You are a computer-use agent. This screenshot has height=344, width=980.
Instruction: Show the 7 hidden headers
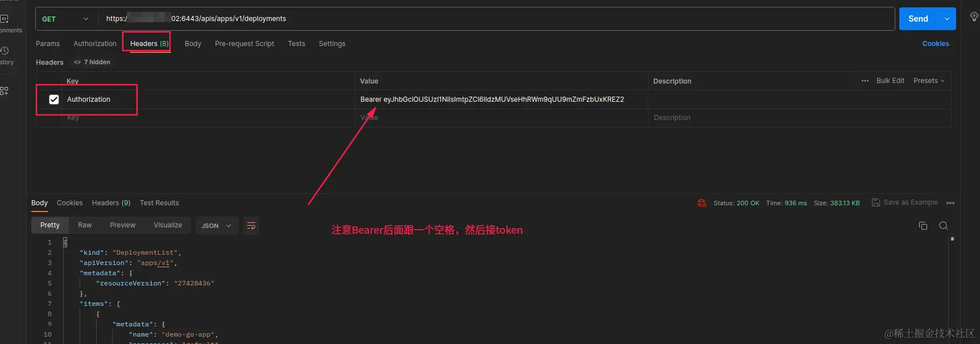pyautogui.click(x=92, y=62)
